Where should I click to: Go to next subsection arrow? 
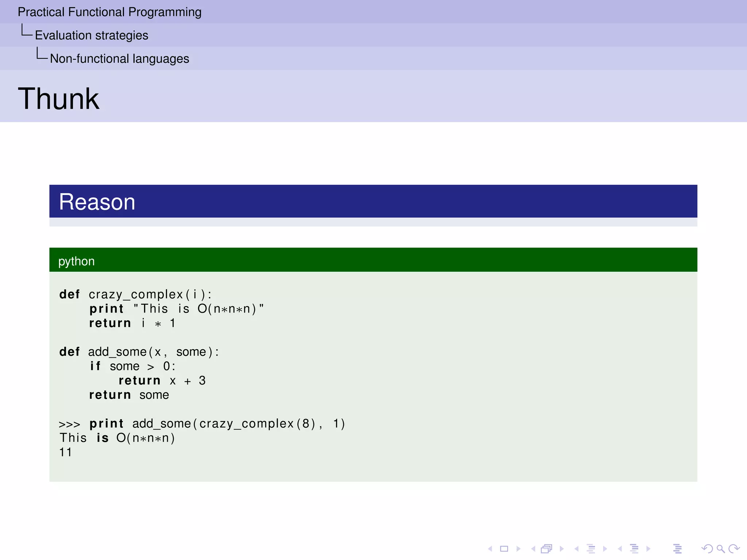coord(605,549)
